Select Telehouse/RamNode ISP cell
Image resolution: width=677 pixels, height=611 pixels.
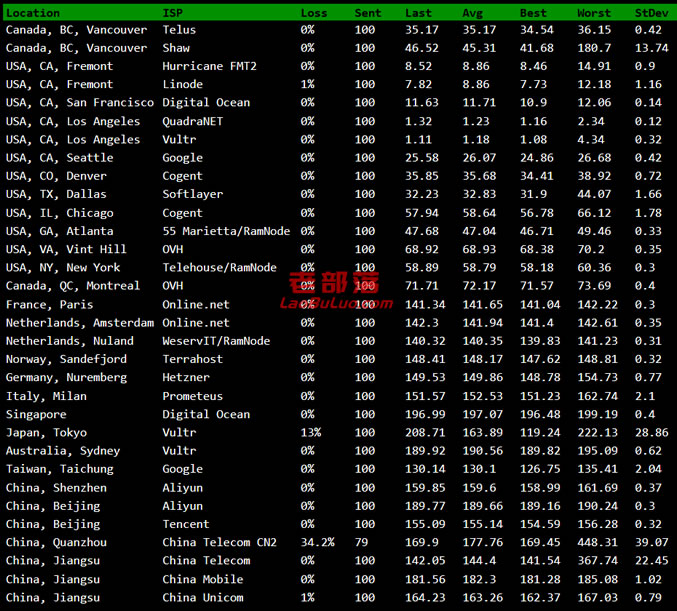219,267
